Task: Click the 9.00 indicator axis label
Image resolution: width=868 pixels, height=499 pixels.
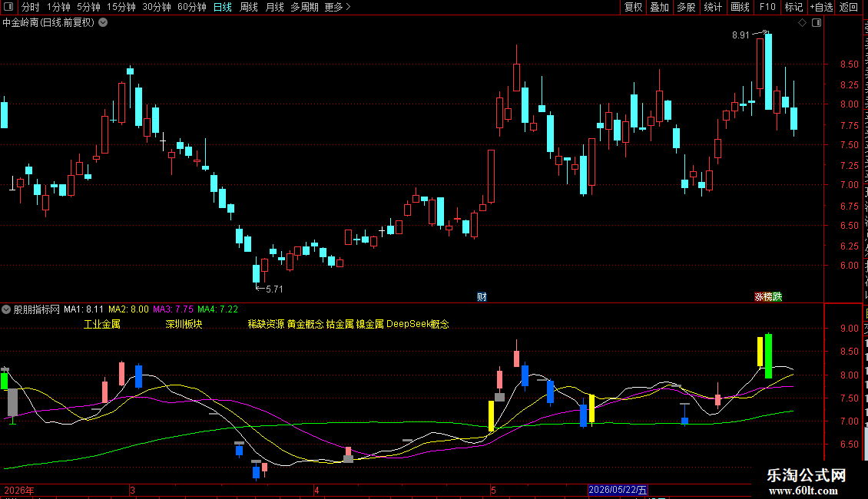Action: pos(849,328)
